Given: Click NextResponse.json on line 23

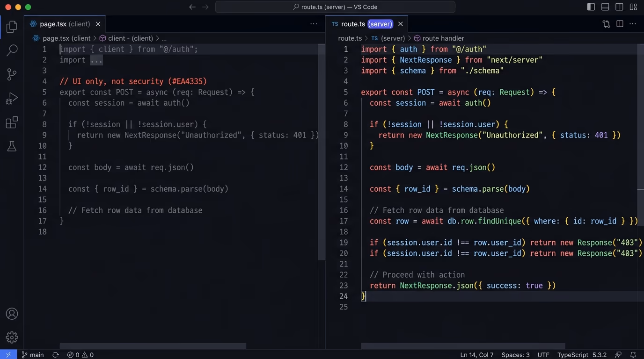Looking at the screenshot, I should point(437,286).
